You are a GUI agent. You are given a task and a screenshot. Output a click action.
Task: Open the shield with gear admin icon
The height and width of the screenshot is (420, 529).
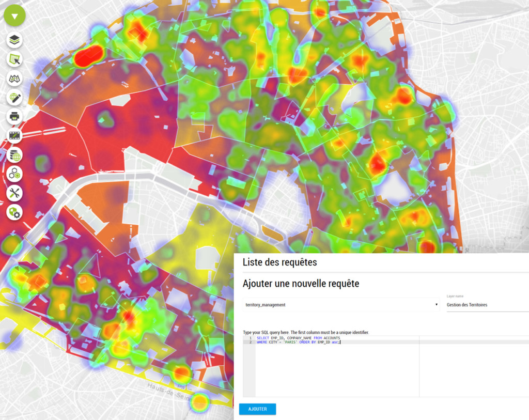coord(14,212)
